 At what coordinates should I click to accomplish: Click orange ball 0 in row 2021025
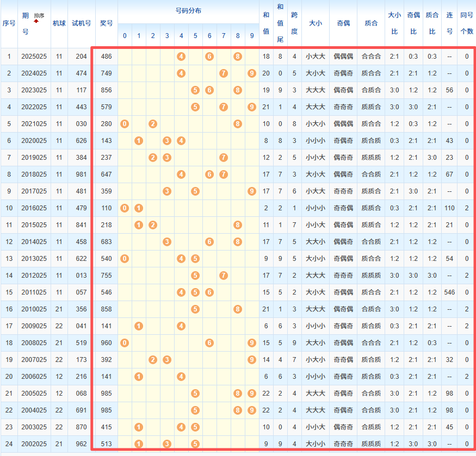point(125,124)
